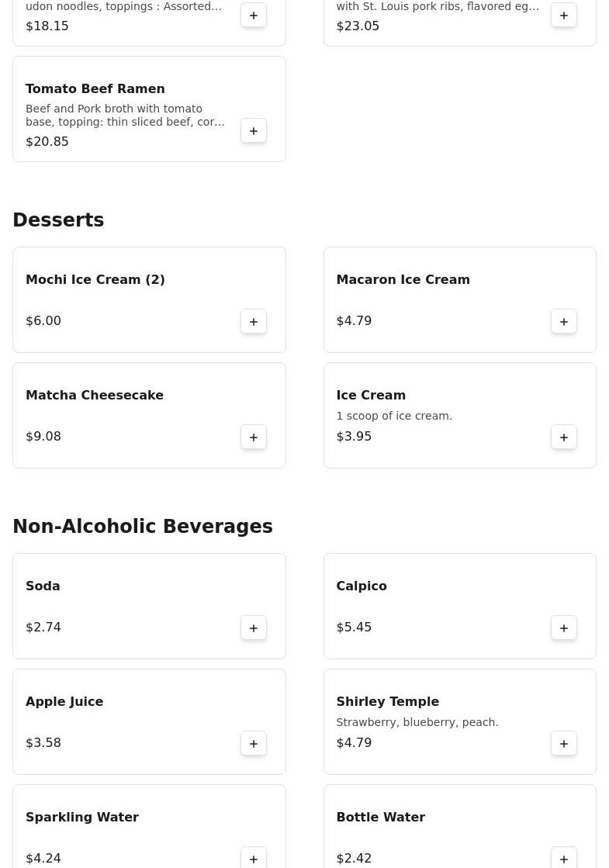Add the $18.15 udon noodle item

pos(254,16)
